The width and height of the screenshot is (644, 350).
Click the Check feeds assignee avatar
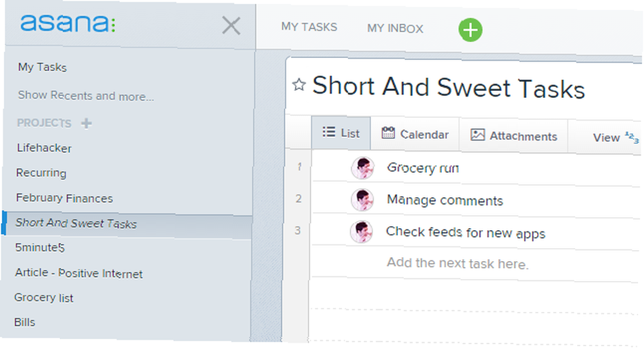pyautogui.click(x=361, y=231)
